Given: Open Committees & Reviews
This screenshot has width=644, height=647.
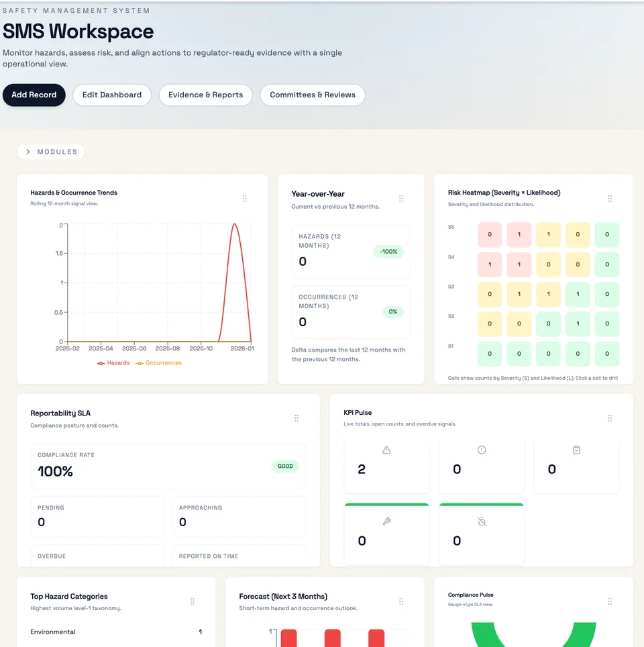Looking at the screenshot, I should point(312,95).
